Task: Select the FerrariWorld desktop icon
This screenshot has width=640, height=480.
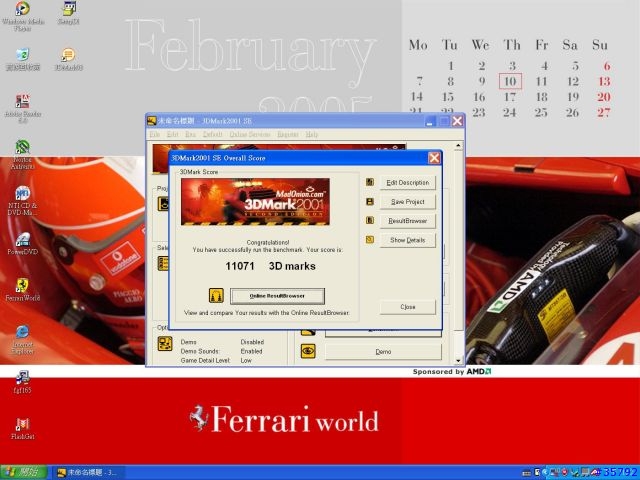Action: (22, 290)
